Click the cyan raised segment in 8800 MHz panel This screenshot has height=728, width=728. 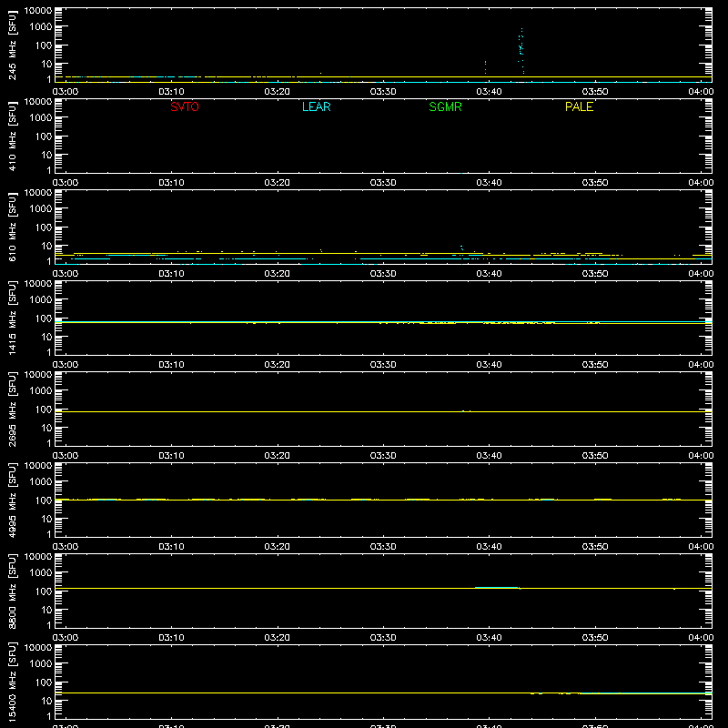496,587
